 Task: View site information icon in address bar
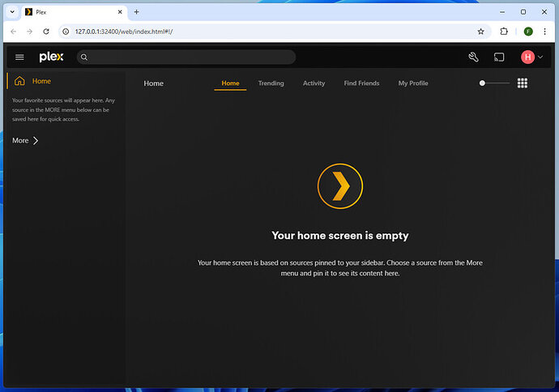tap(66, 32)
